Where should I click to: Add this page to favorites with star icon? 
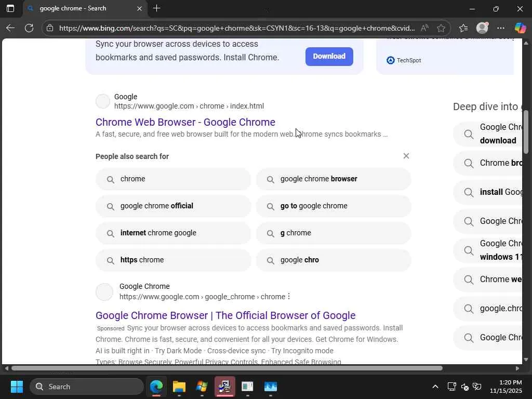click(441, 28)
